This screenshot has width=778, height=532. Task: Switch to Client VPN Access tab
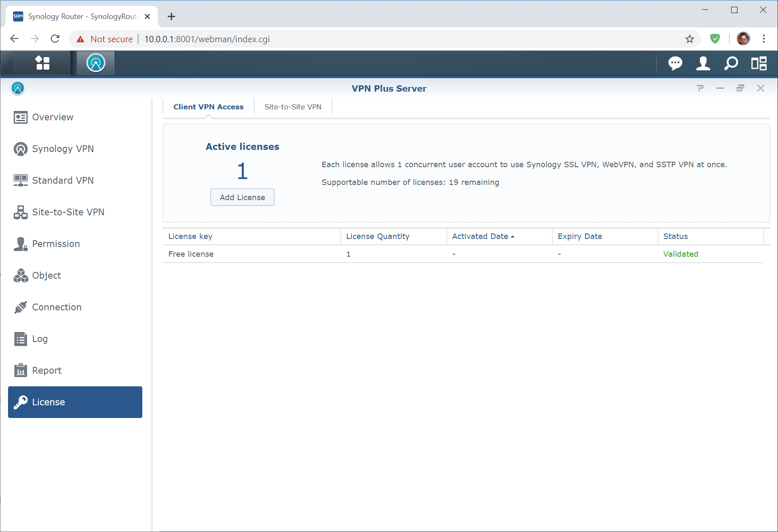click(208, 107)
